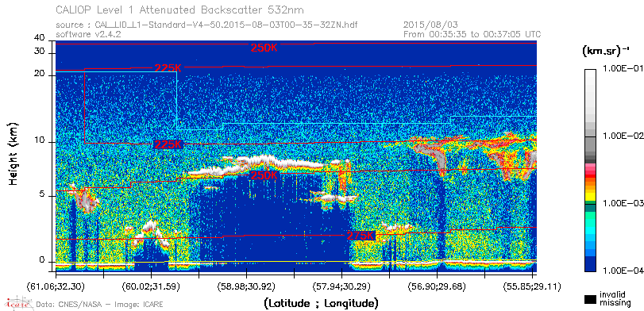Click the '(km.sr)-1' units label

coord(606,51)
